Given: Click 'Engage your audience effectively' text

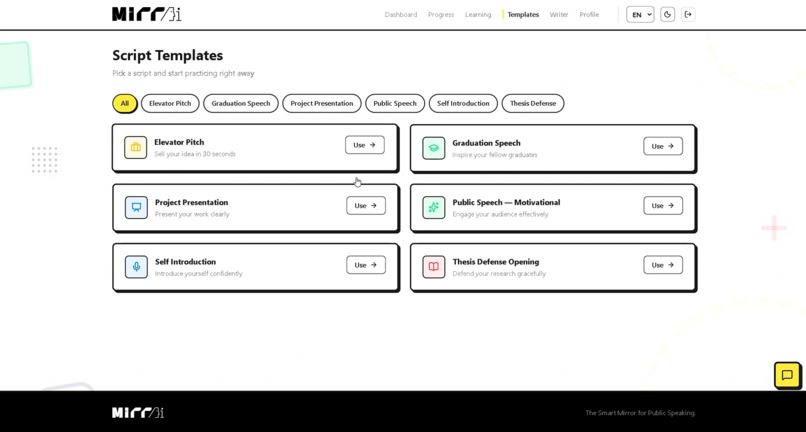Looking at the screenshot, I should 500,214.
